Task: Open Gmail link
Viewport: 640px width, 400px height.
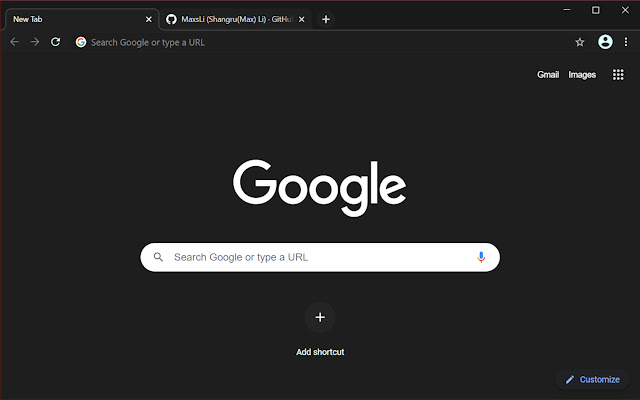Action: click(548, 75)
